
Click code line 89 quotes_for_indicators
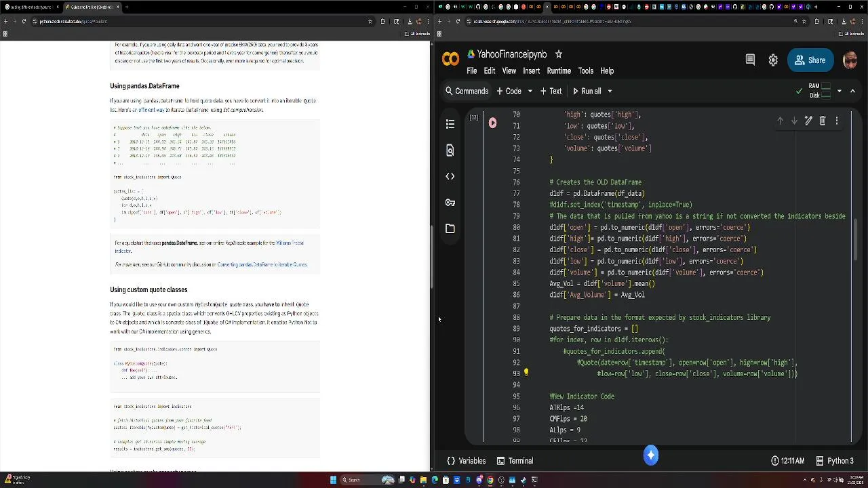point(593,329)
